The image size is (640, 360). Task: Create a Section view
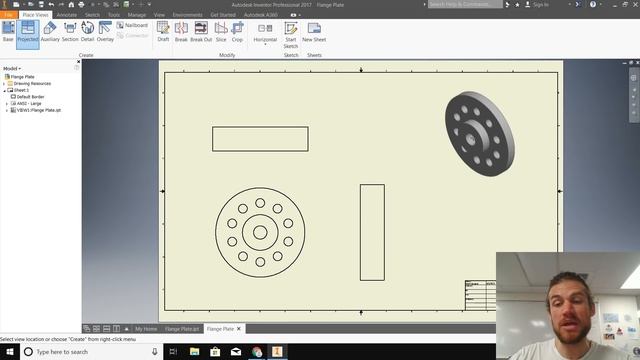click(70, 32)
